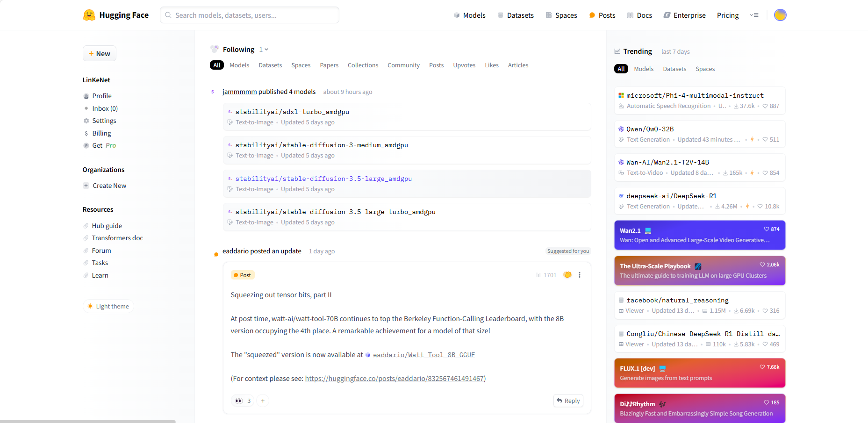Open Wan-AI/Wan2.1-T2V-14B trending card

699,167
